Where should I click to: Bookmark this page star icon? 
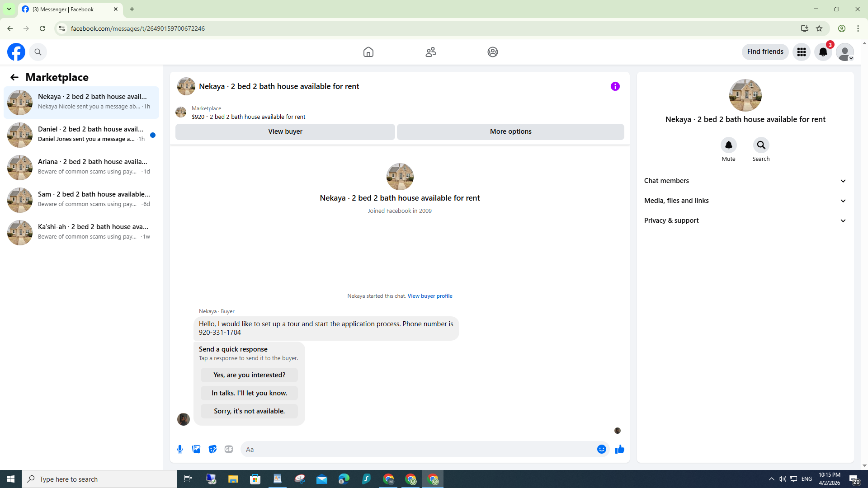click(819, 28)
